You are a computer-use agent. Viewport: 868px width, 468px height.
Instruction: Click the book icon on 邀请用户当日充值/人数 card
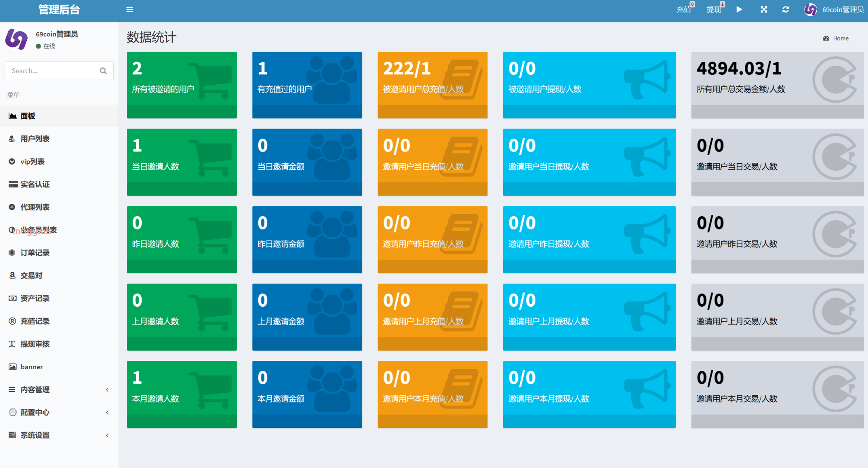462,157
